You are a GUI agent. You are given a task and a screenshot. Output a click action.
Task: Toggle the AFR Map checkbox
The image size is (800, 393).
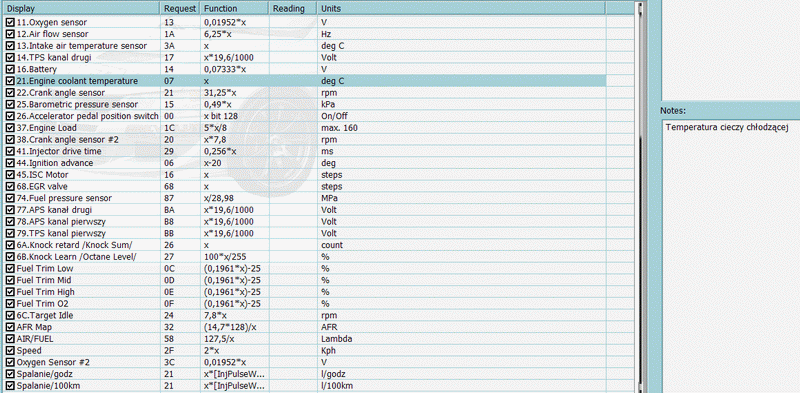click(10, 328)
